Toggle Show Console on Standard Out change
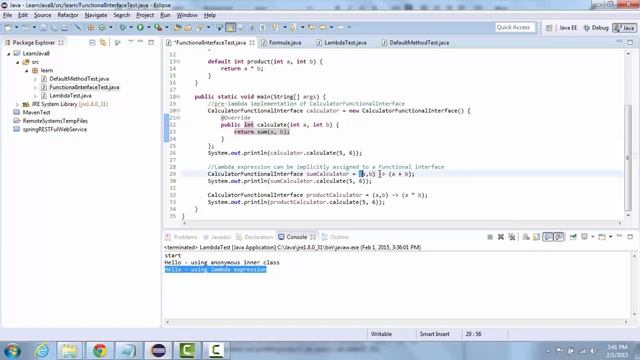 [x=548, y=237]
